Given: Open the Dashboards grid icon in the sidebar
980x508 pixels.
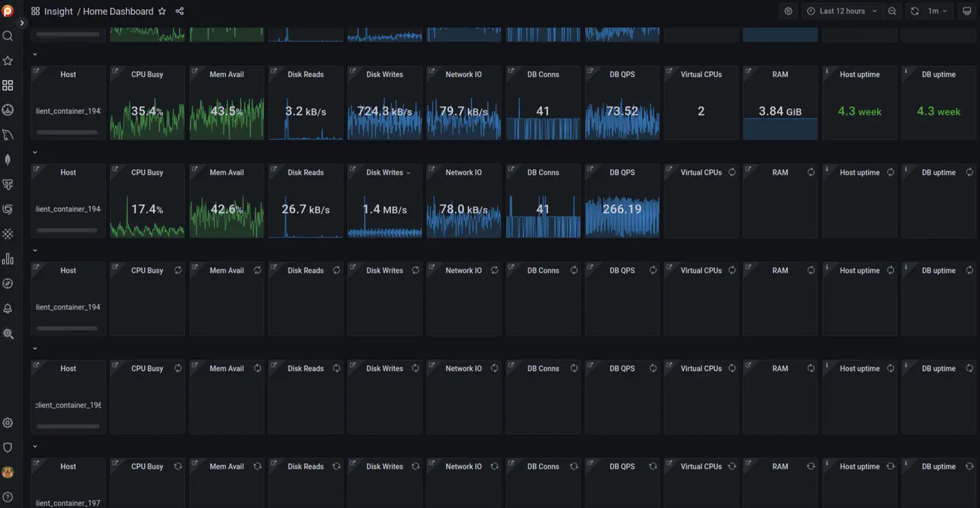Looking at the screenshot, I should pyautogui.click(x=8, y=85).
